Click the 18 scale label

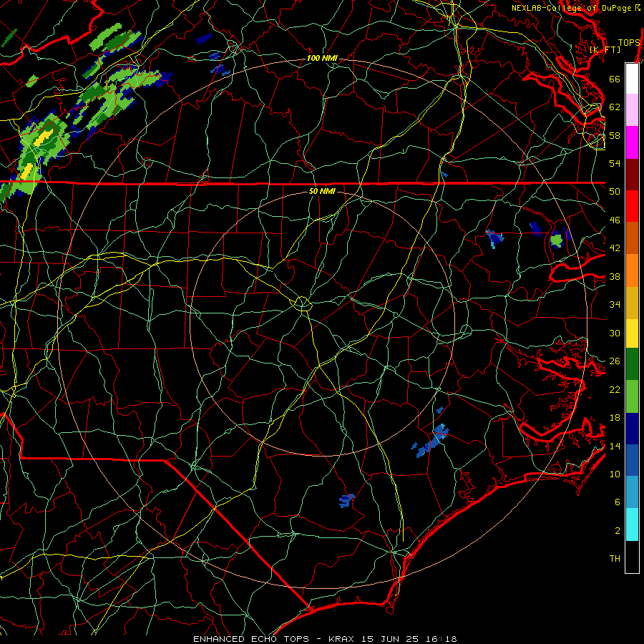tap(615, 418)
